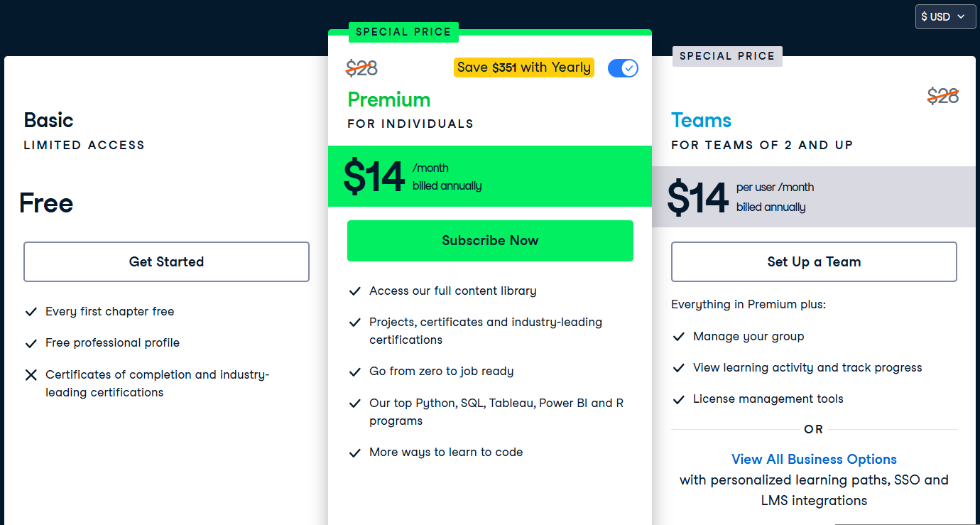
Task: Click checkmark beside "More ways to learn to code"
Action: pyautogui.click(x=354, y=452)
